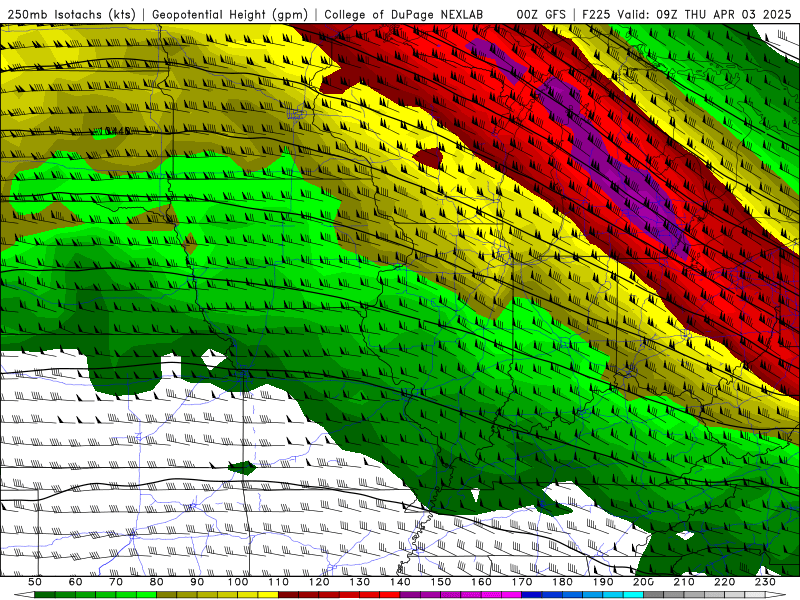The width and height of the screenshot is (800, 600).
Task: Click the 'Geopotential Height (gpm)' title text
Action: (x=230, y=15)
